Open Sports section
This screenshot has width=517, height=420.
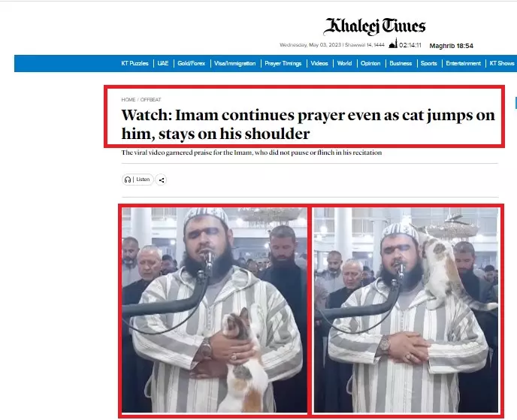428,63
